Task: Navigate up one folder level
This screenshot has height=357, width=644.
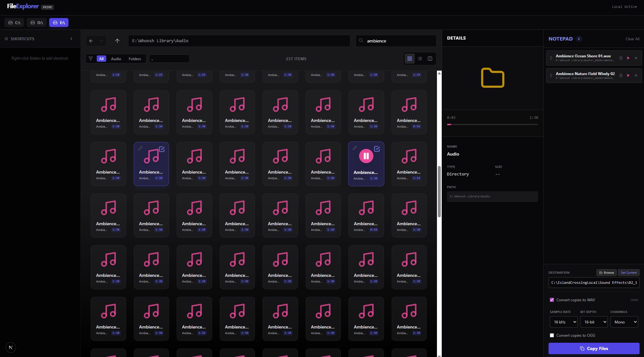Action: [117, 41]
